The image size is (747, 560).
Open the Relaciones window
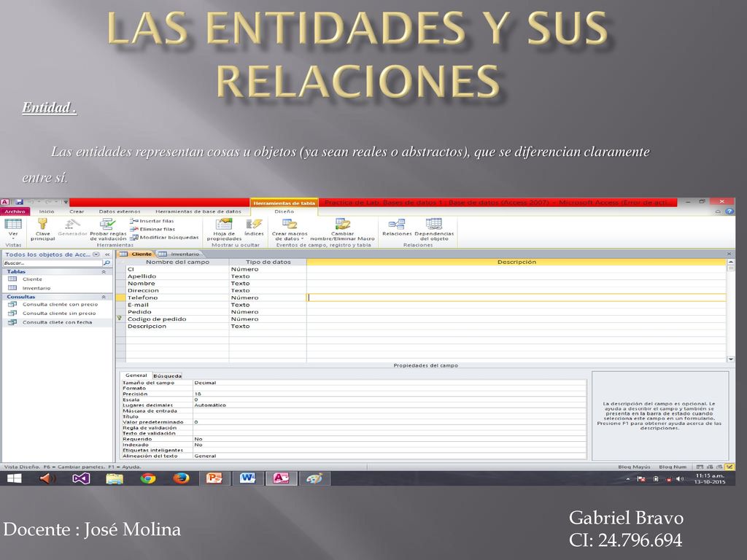pos(397,227)
